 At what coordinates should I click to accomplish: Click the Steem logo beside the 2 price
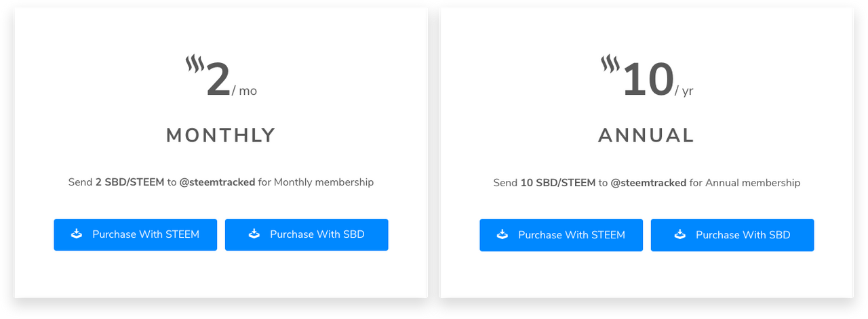(x=195, y=65)
